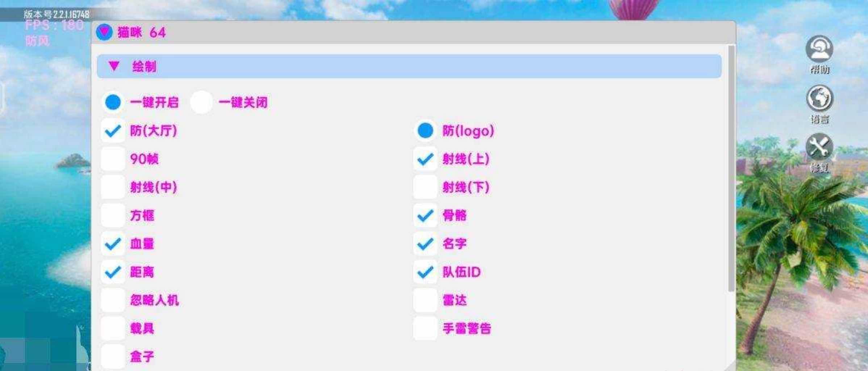Select the 一键关闭 radio button
Viewport: 868px width, 371px height.
(201, 102)
